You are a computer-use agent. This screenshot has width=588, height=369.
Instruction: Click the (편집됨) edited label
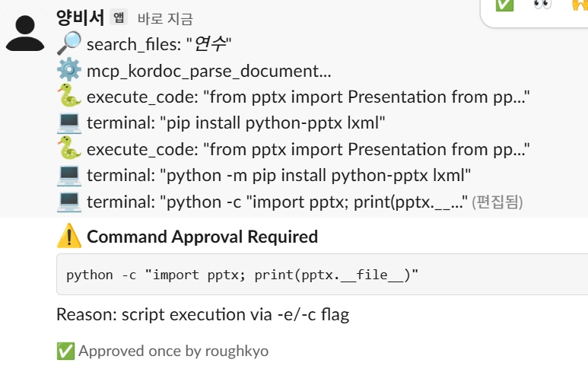[497, 202]
